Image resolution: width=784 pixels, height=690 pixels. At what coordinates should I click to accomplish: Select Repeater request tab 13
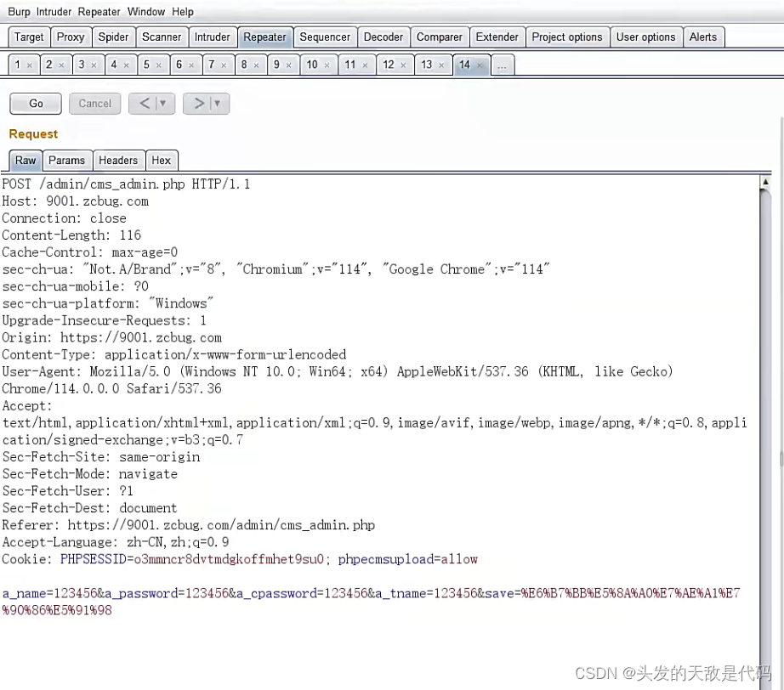coord(427,65)
